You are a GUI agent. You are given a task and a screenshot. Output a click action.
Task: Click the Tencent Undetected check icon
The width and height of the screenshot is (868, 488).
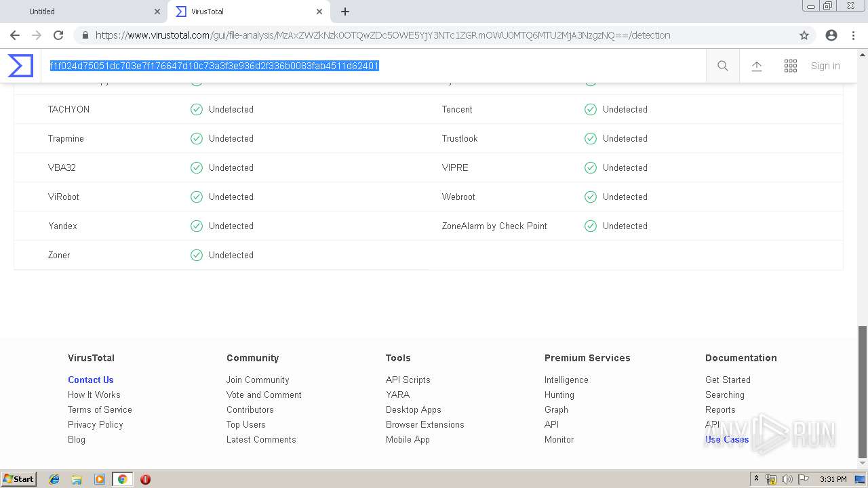591,109
